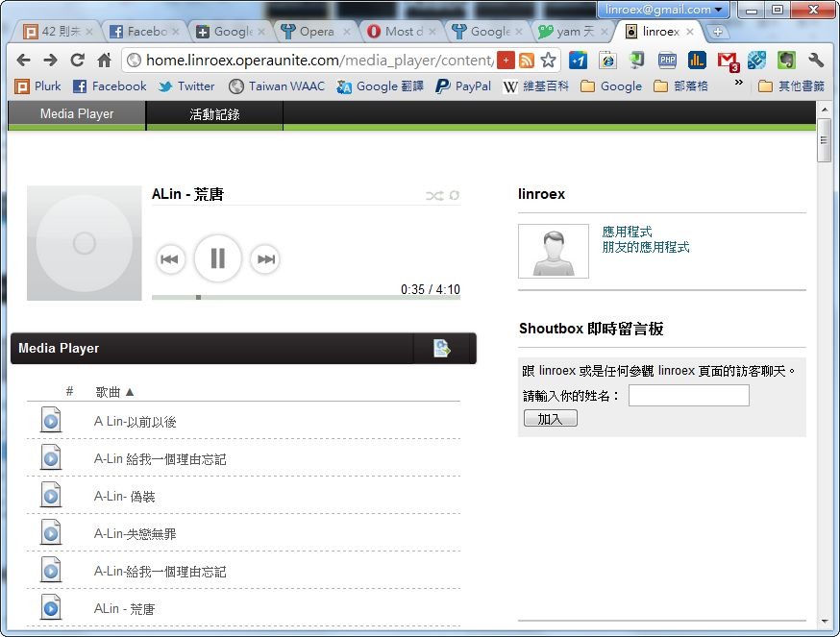Viewport: 840px width, 637px height.
Task: Open the Twitter bookmark
Action: [186, 86]
